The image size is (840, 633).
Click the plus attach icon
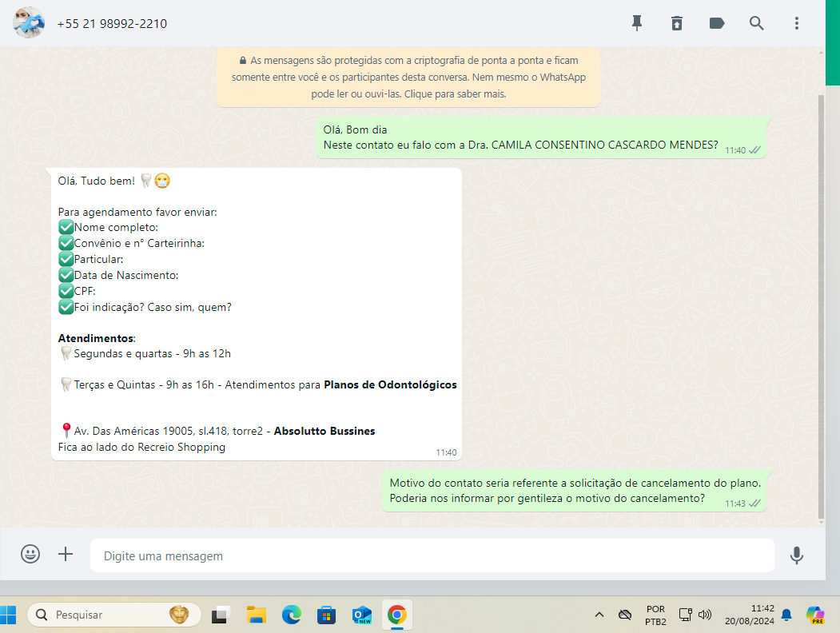coord(66,554)
